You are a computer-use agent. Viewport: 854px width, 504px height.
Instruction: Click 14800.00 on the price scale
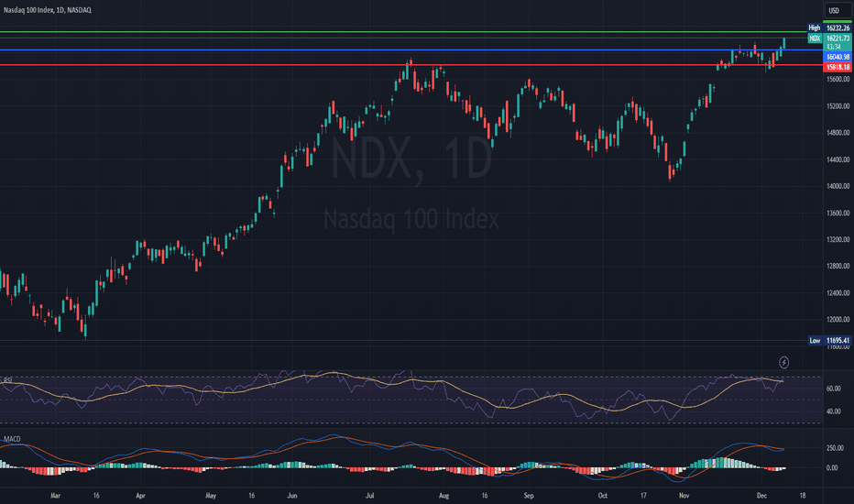pos(838,132)
